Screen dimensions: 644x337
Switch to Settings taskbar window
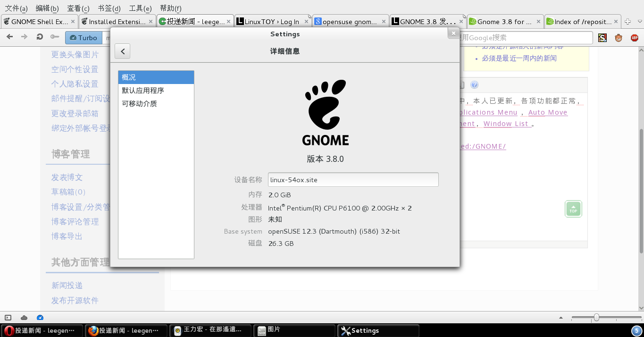click(378, 330)
